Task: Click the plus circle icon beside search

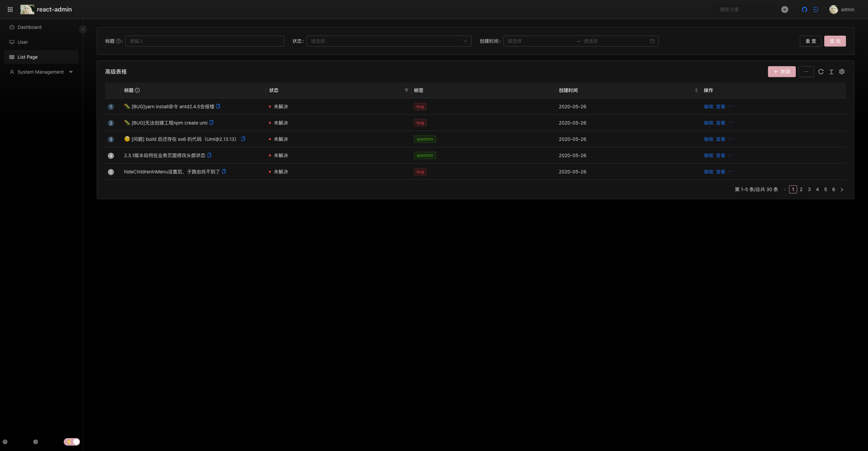Action: coord(785,10)
